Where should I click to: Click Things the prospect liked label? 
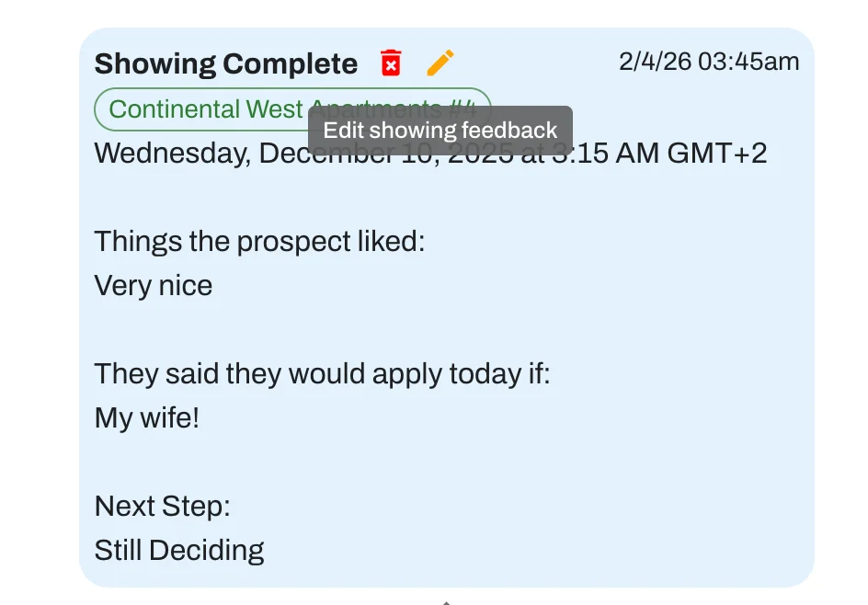coord(259,242)
